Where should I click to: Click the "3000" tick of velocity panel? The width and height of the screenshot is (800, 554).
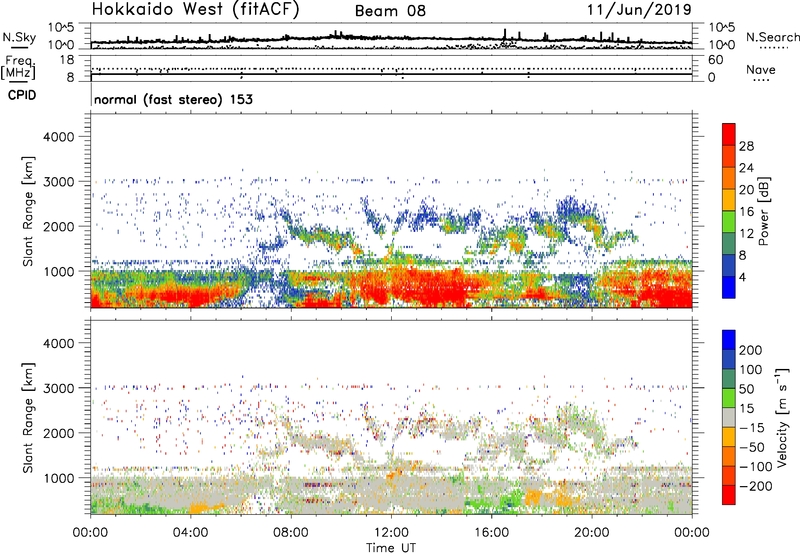coord(59,388)
